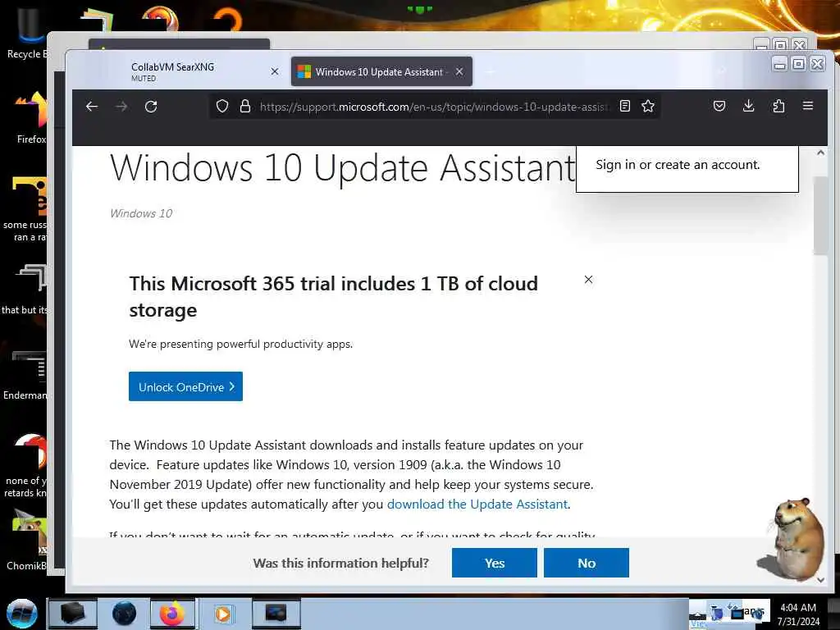Screen dimensions: 840x630
Task: Go back to the previous page
Action: pyautogui.click(x=92, y=107)
